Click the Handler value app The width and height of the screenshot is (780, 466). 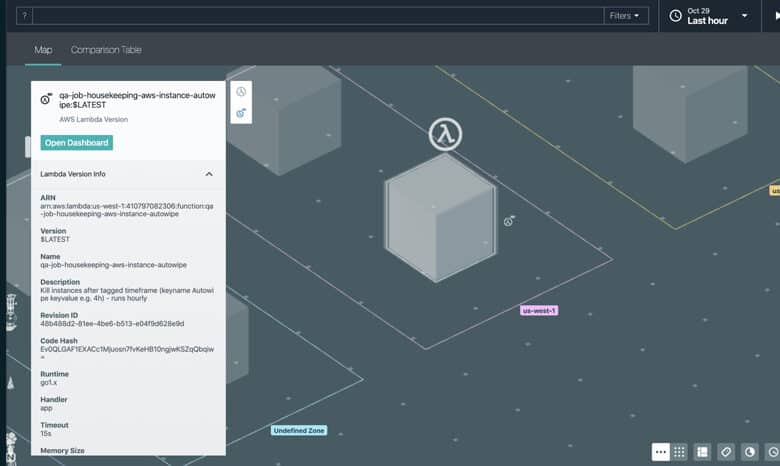click(x=46, y=408)
